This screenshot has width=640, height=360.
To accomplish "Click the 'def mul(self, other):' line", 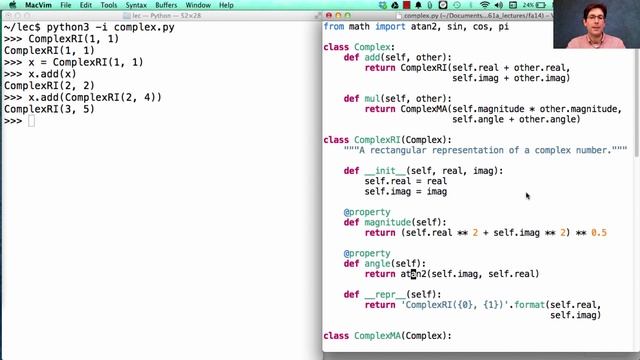I will [398, 98].
